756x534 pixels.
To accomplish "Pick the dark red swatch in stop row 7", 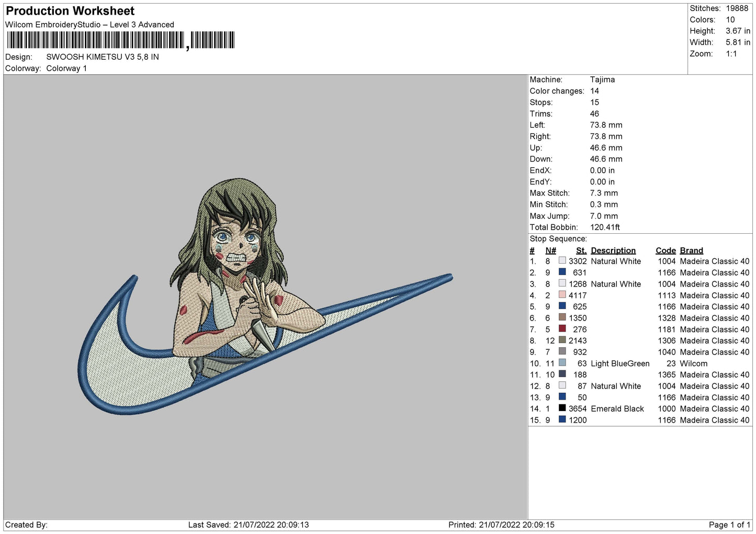I will coord(562,328).
